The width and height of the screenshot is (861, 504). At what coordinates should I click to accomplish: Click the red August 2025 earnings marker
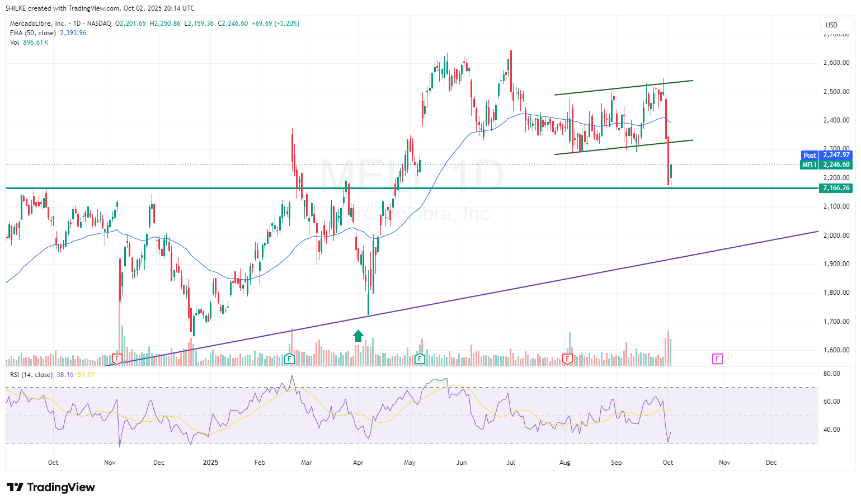coord(567,359)
